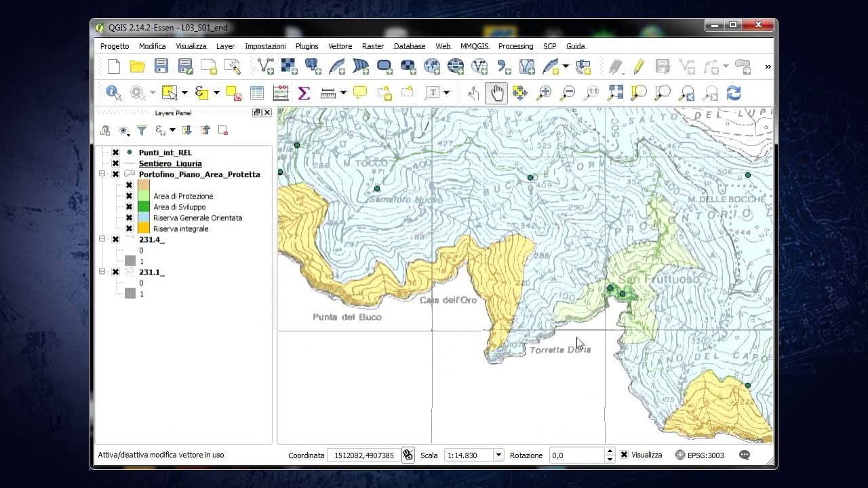Add a raster layer
Image resolution: width=868 pixels, height=488 pixels.
pos(290,66)
